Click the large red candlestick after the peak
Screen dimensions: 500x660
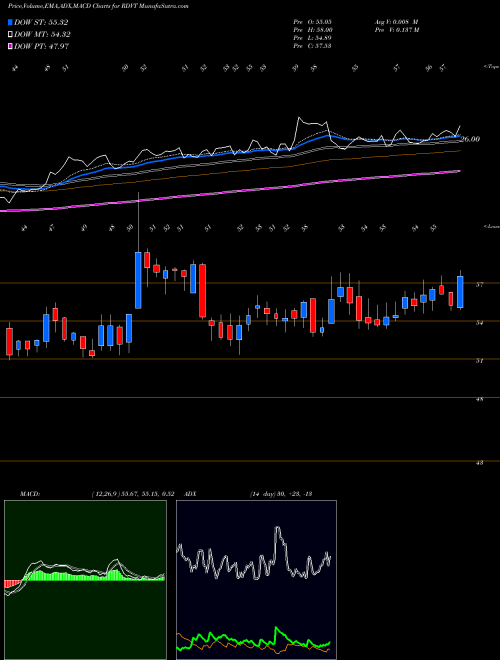click(x=202, y=290)
